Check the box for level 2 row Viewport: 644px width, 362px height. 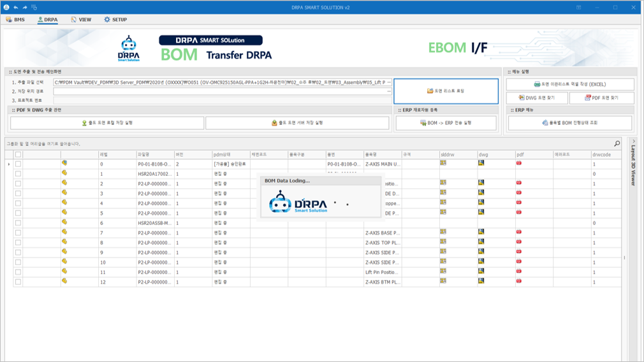click(18, 184)
